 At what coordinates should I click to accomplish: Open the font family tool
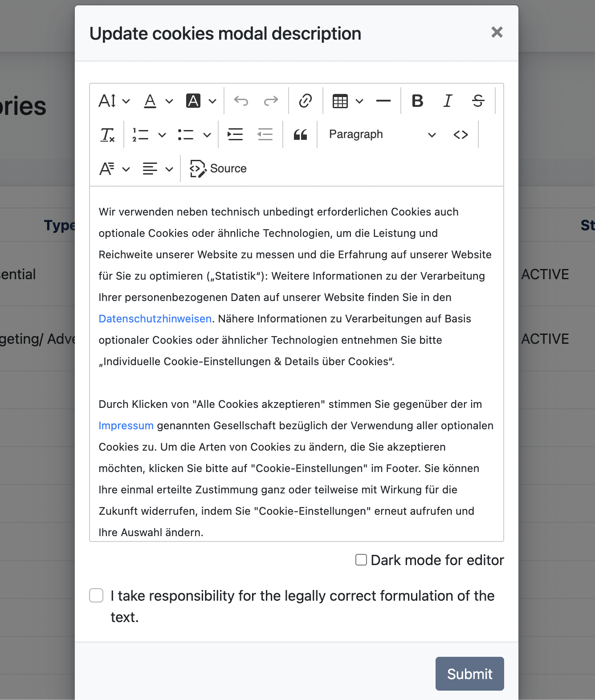(x=107, y=169)
